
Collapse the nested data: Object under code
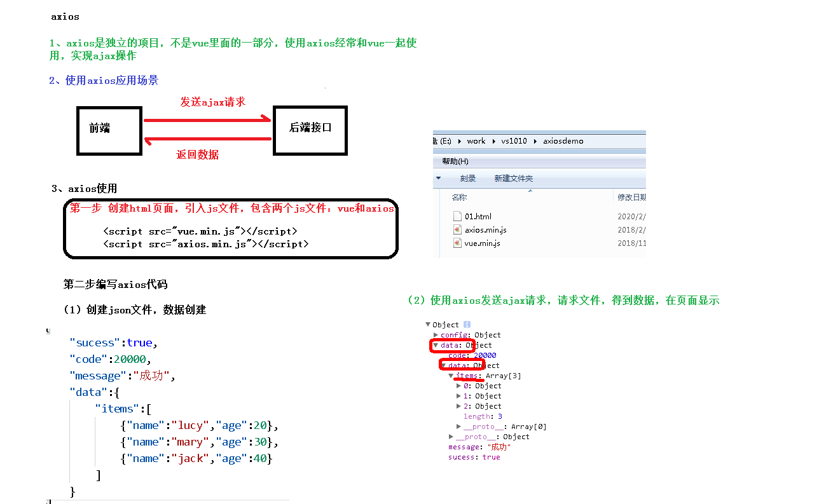click(x=443, y=365)
